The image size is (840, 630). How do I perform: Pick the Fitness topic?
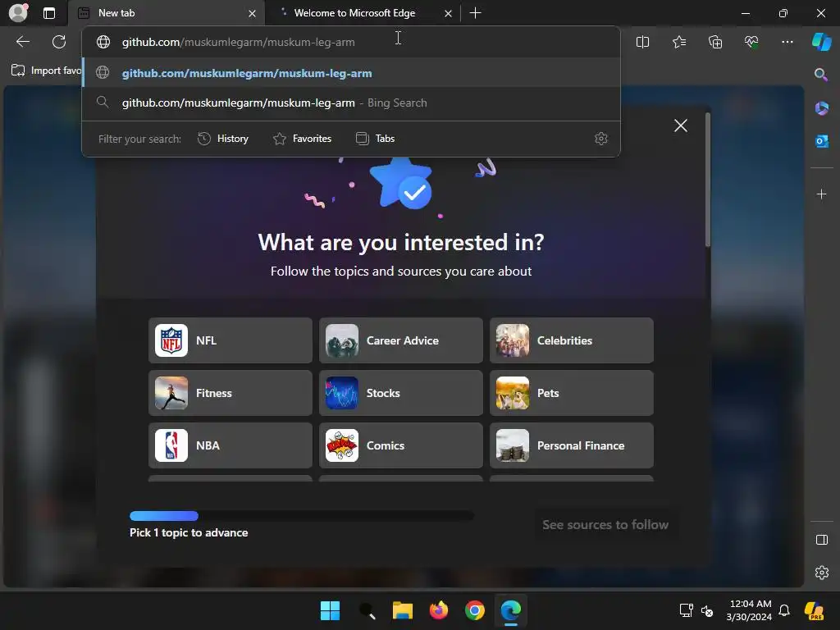(x=231, y=393)
